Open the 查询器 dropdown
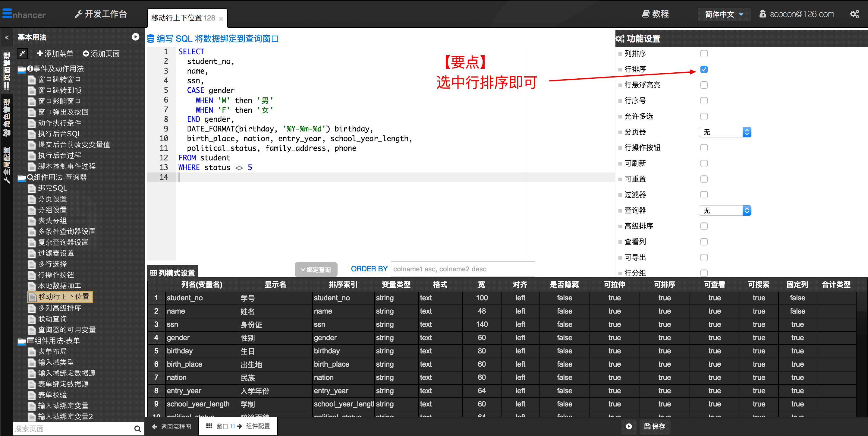This screenshot has height=436, width=868. pos(725,211)
